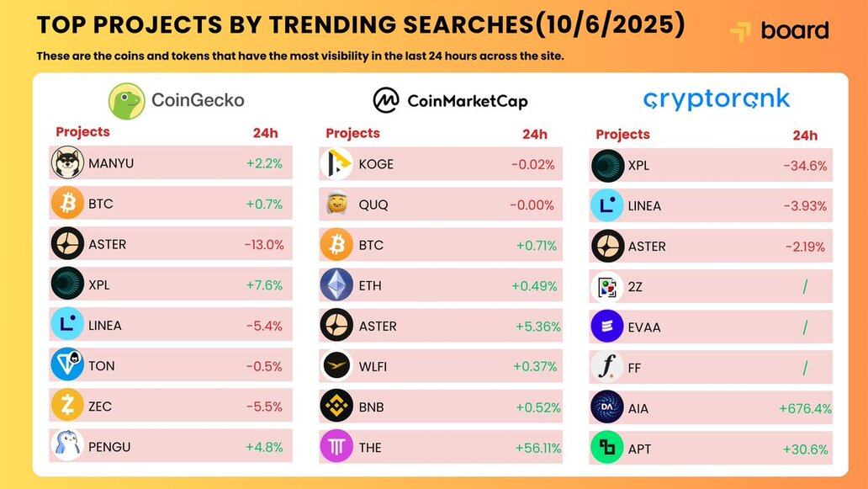Click the MANYU dog icon
Screen dimensions: 868x489
pos(67,163)
